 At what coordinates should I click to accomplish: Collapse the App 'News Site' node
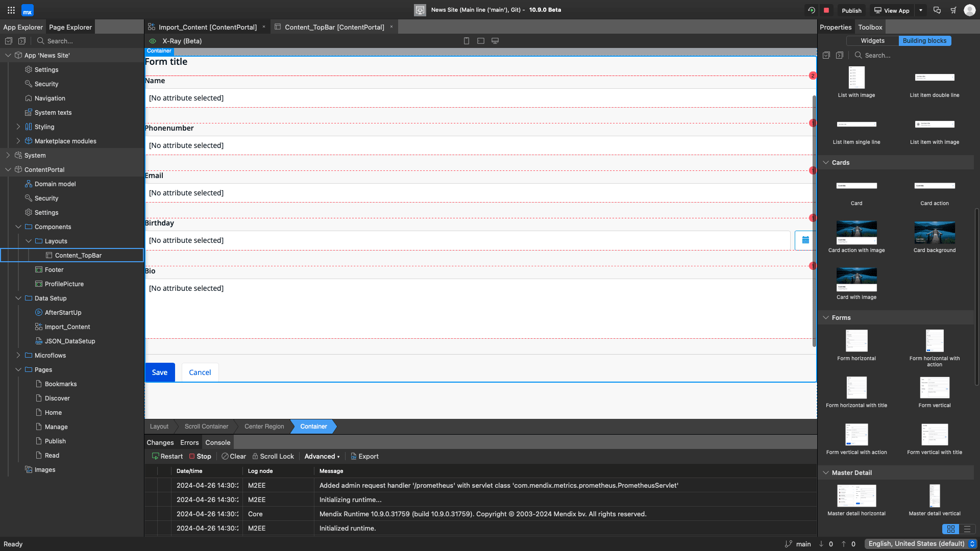pos(8,56)
